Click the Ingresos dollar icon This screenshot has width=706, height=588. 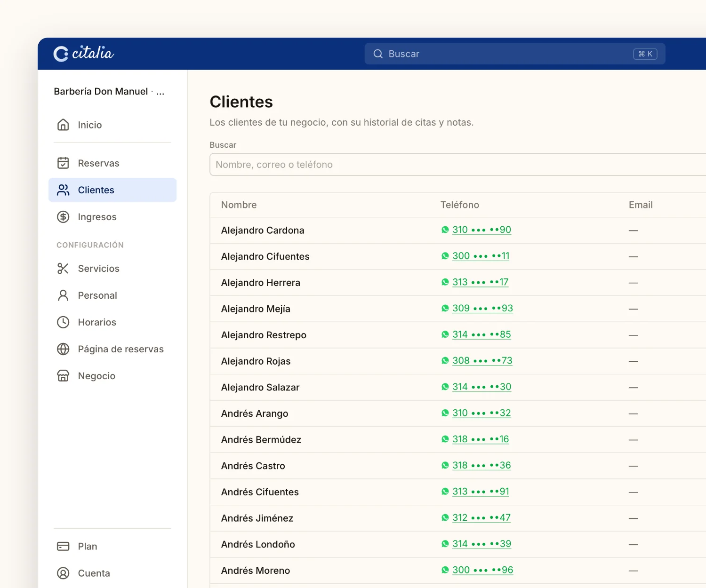point(63,217)
